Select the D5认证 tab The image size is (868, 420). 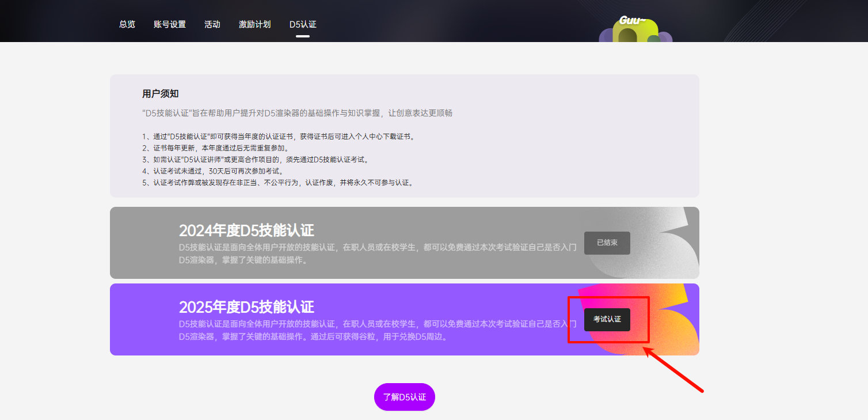click(x=303, y=24)
